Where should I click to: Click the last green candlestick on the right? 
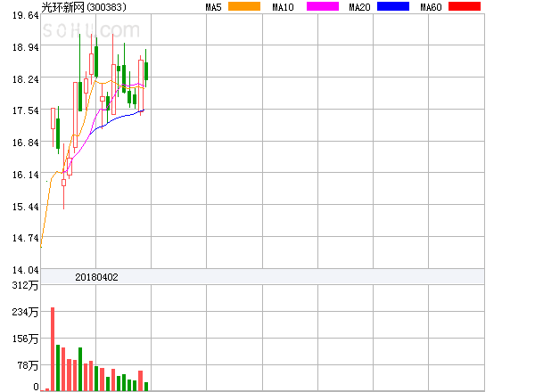click(x=146, y=69)
